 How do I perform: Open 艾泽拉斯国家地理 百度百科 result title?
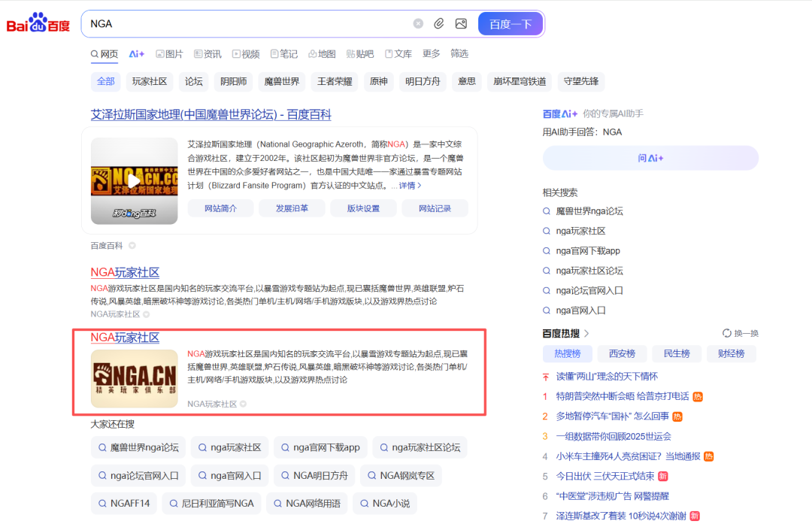(x=211, y=115)
